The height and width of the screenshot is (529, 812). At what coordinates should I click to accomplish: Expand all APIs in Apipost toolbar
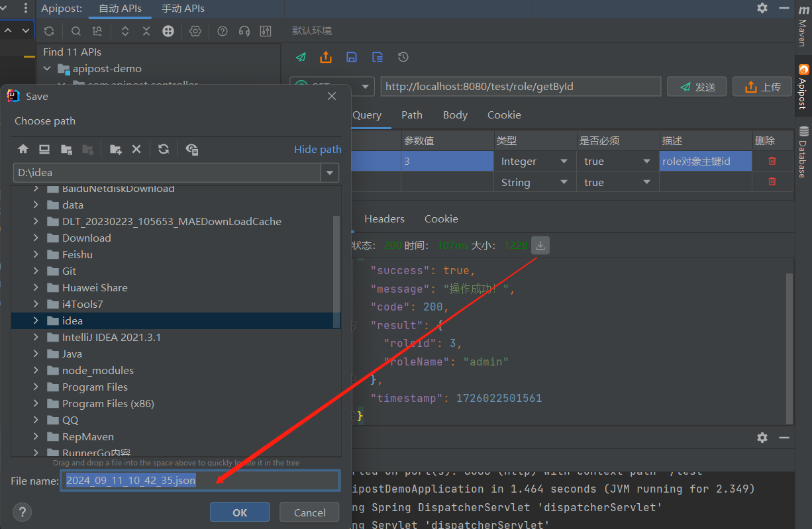click(x=125, y=31)
